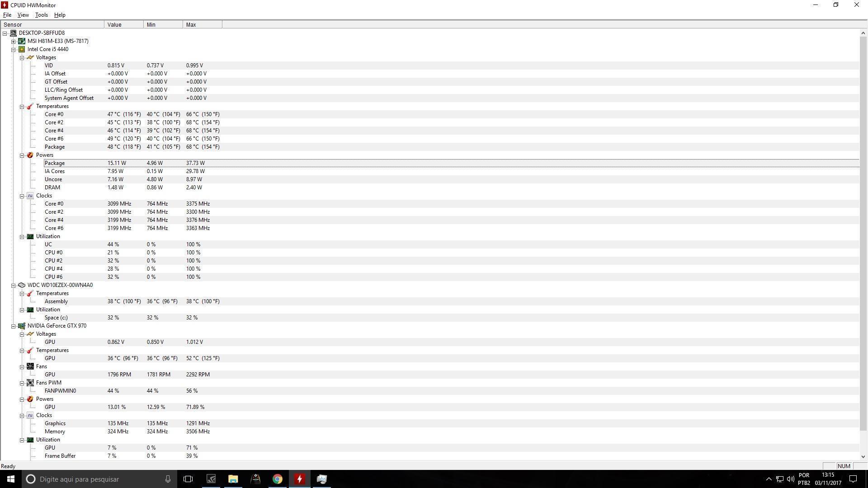The width and height of the screenshot is (868, 488).
Task: Collapse the Intel Core i5 4440 node
Action: coord(14,49)
